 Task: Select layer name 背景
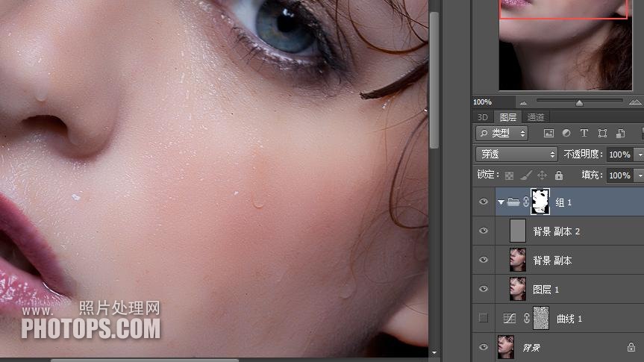click(x=531, y=348)
